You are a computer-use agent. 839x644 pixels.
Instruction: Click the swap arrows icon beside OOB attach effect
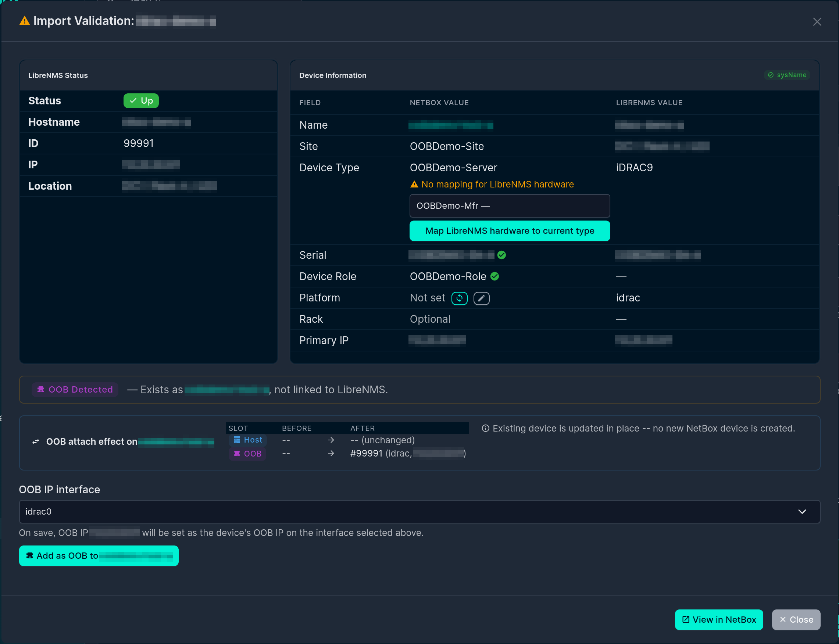pyautogui.click(x=36, y=441)
